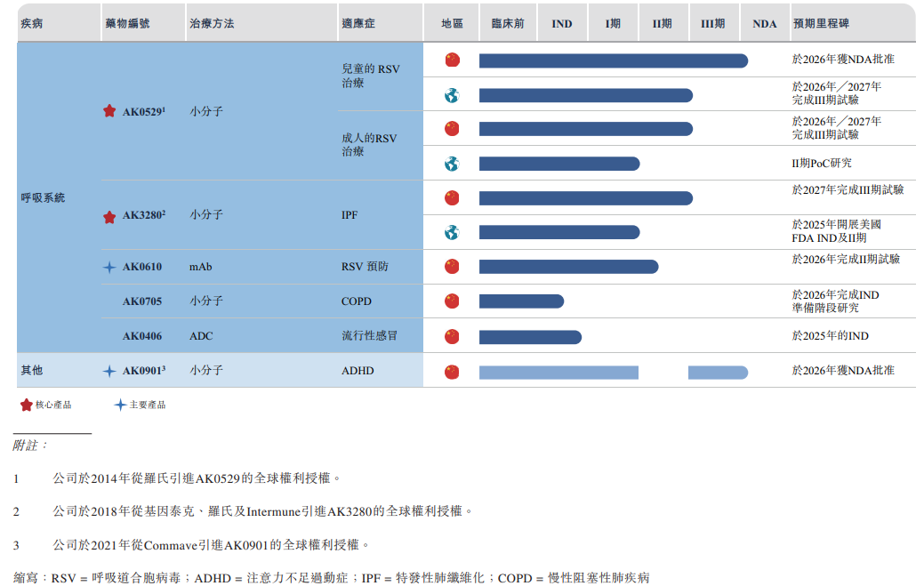Viewport: 924px width, 586px height.
Task: Click the 預期里程碑 column header
Action: tap(821, 23)
